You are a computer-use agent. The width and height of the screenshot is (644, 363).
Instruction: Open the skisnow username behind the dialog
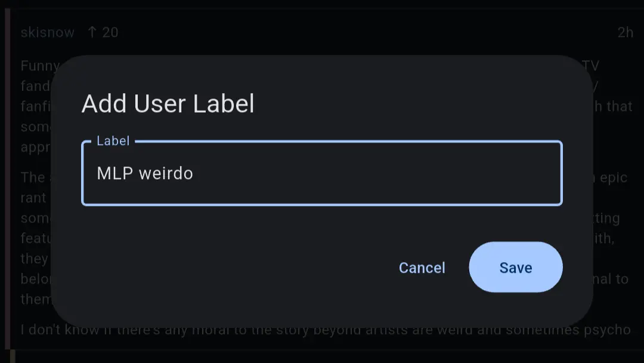(x=47, y=32)
